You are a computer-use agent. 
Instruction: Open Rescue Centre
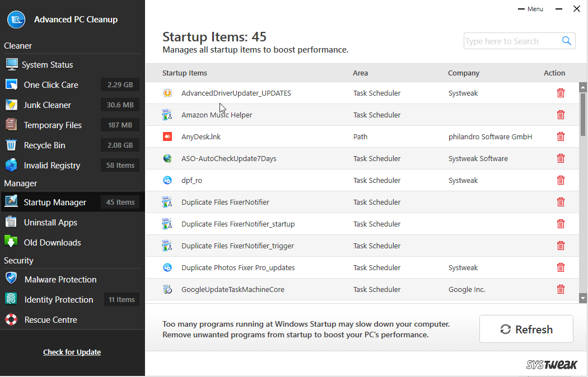(50, 320)
